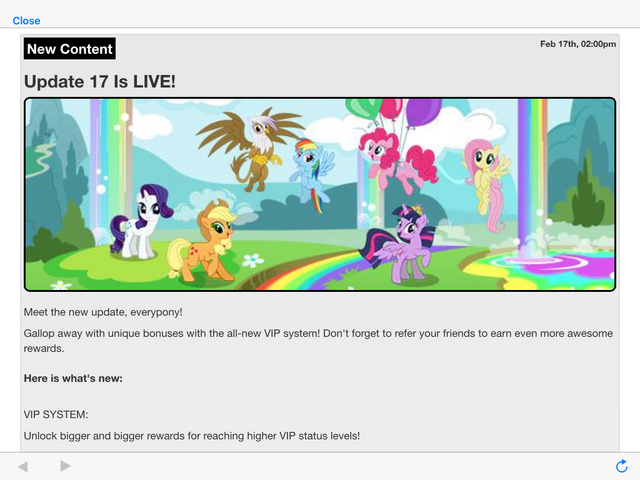
Task: Go forward with the right arrow icon
Action: (x=65, y=466)
